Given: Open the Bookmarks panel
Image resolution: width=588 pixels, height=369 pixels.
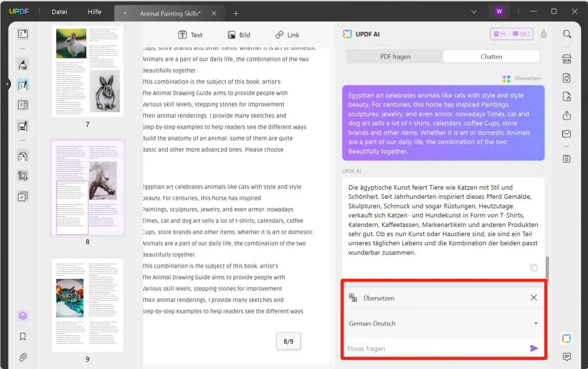Looking at the screenshot, I should pyautogui.click(x=22, y=336).
